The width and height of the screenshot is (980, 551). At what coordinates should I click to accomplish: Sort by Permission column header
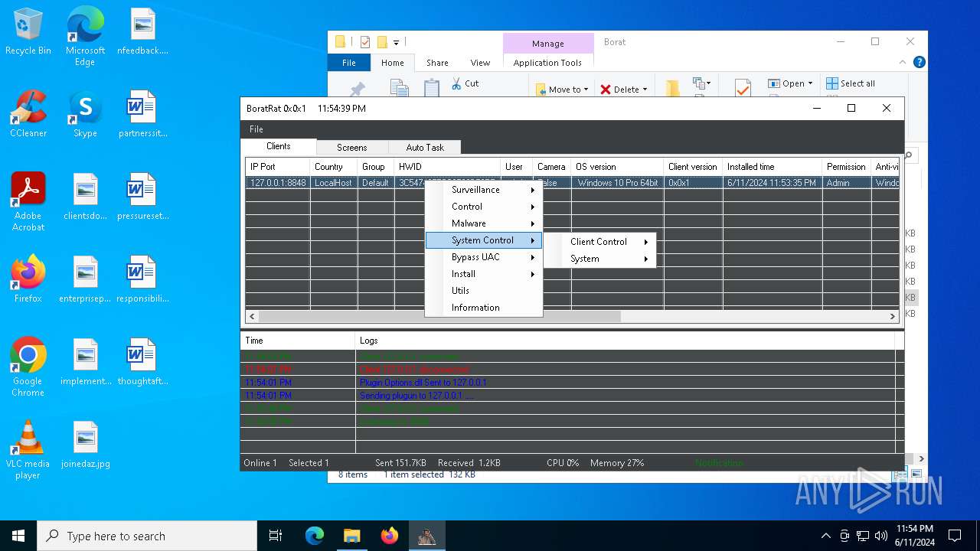[847, 167]
